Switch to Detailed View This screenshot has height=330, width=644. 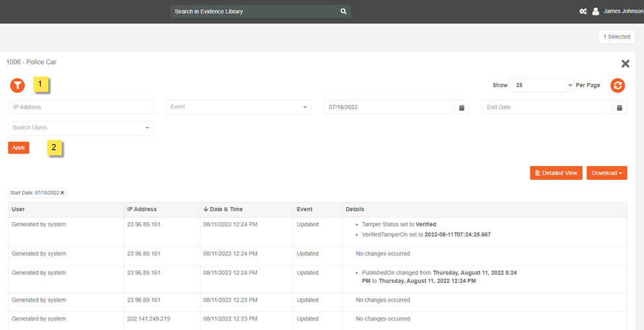(555, 173)
